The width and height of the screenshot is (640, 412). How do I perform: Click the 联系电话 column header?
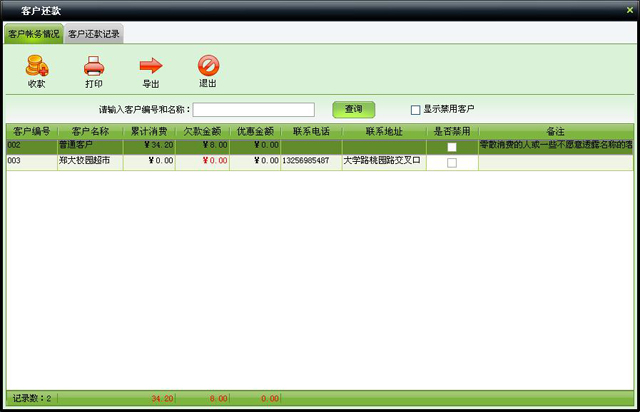[x=311, y=131]
